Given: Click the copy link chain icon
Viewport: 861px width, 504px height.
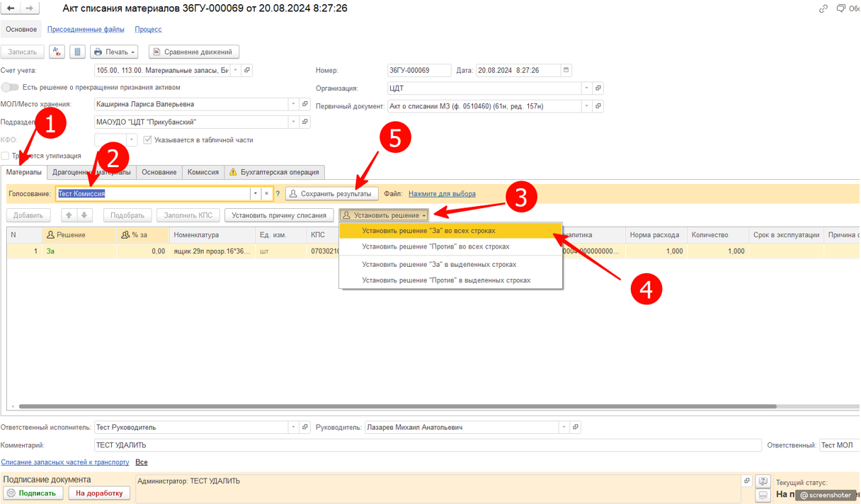Looking at the screenshot, I should (x=823, y=8).
